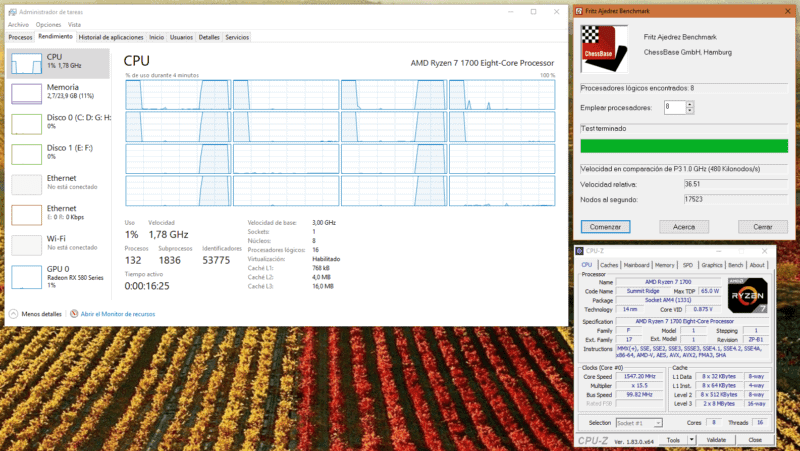This screenshot has width=800, height=451.
Task: Select the CPU graph thumbnail in sidebar
Action: tap(27, 64)
